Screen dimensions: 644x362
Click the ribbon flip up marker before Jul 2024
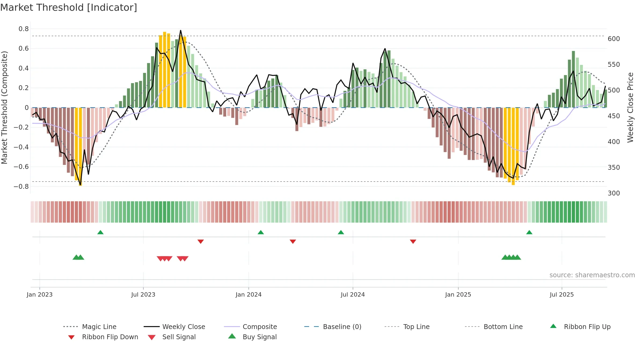click(341, 232)
